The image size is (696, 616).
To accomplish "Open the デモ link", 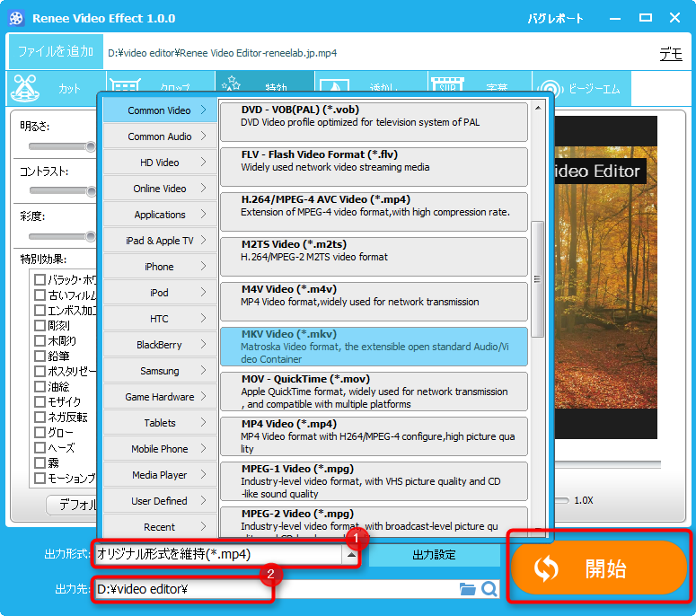I will (671, 54).
